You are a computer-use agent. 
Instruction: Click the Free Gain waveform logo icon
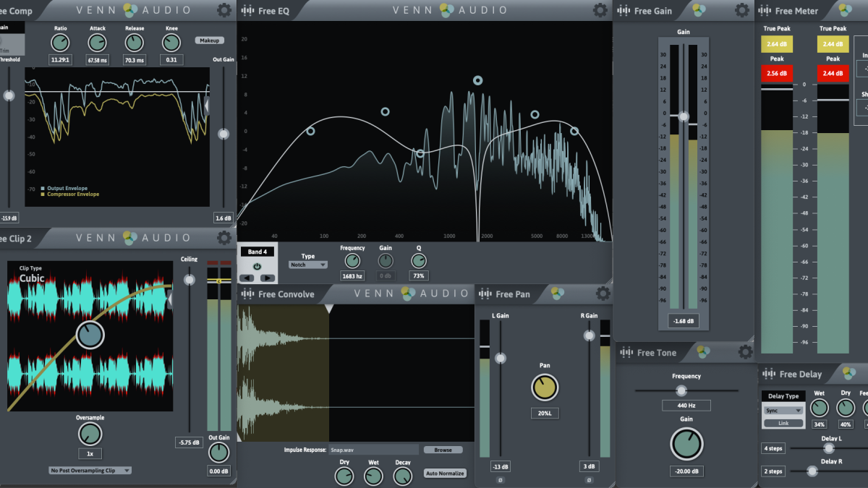(624, 11)
